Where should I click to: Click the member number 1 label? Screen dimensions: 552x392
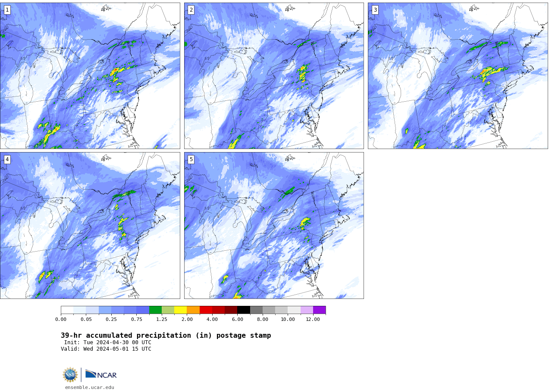pyautogui.click(x=7, y=10)
